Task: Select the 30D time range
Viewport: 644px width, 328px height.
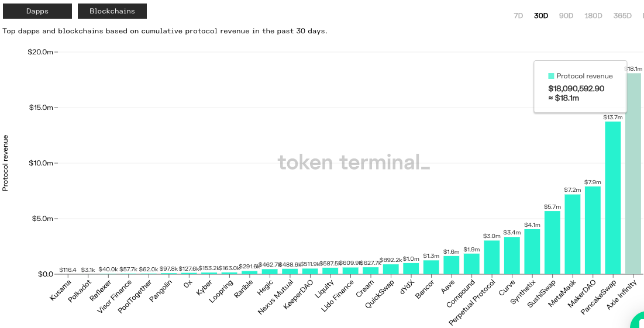Action: (x=541, y=16)
